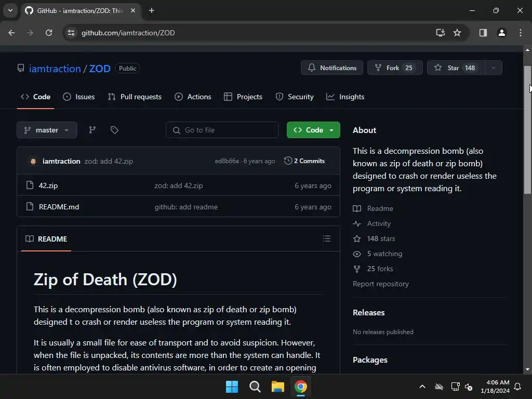Open Windows Start menu

[x=232, y=387]
